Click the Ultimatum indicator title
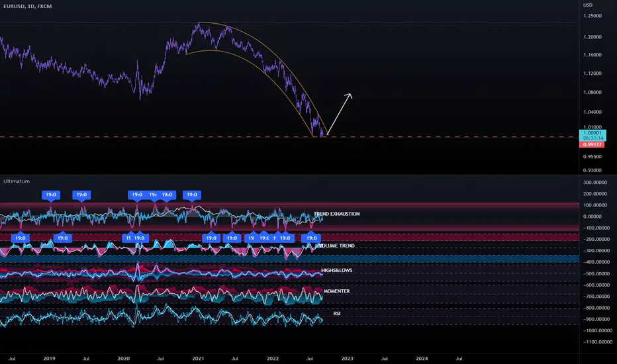 pyautogui.click(x=17, y=181)
